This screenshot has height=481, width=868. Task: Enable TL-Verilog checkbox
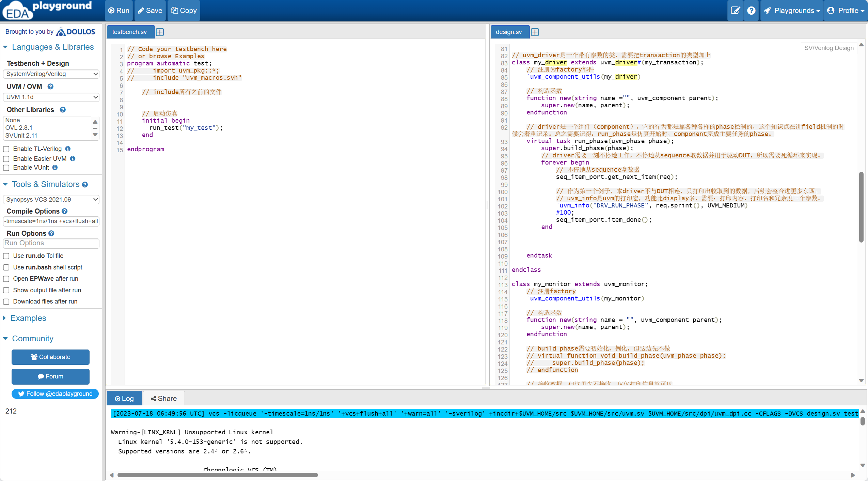click(x=6, y=149)
